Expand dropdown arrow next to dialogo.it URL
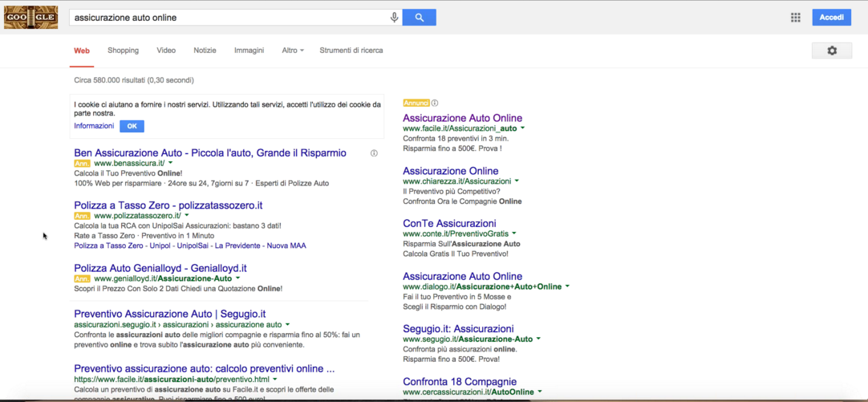 point(567,286)
